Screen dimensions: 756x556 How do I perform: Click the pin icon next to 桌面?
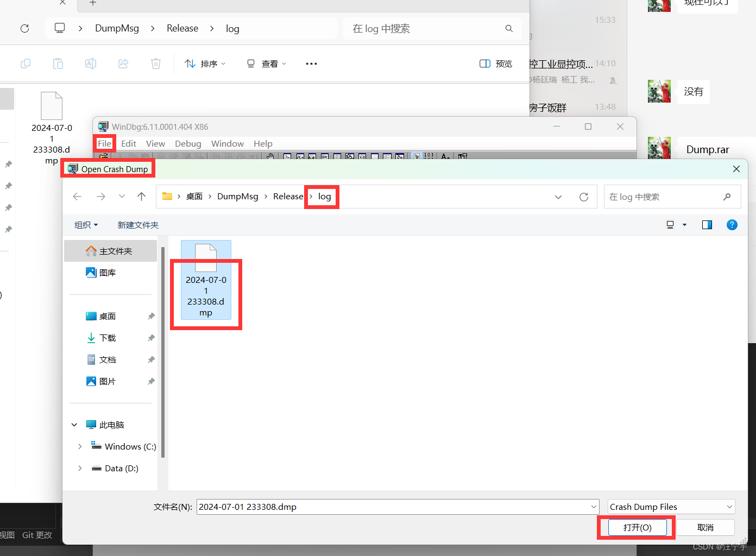coord(151,316)
